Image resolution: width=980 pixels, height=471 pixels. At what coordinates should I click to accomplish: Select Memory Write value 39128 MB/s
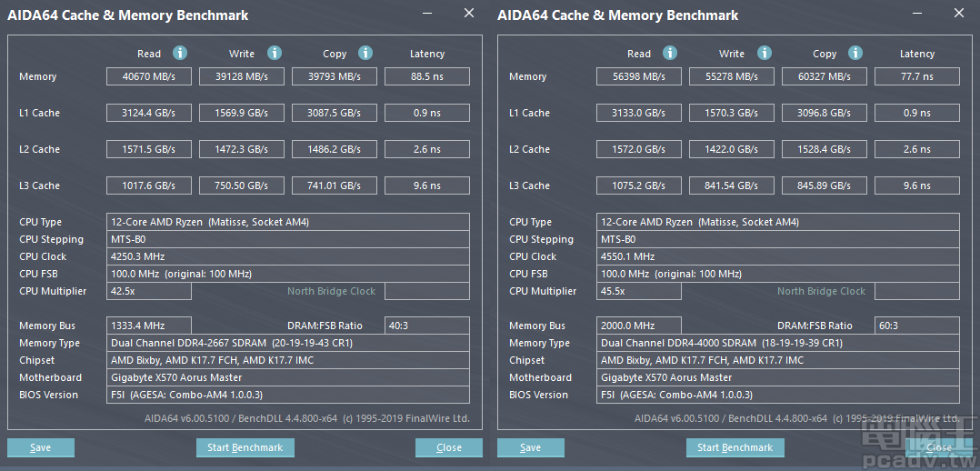tap(241, 77)
